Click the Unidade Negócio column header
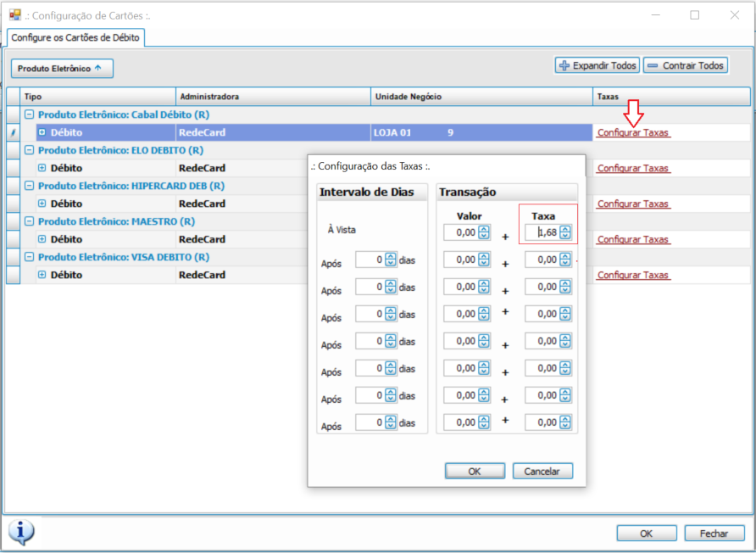This screenshot has width=756, height=553. pos(481,97)
